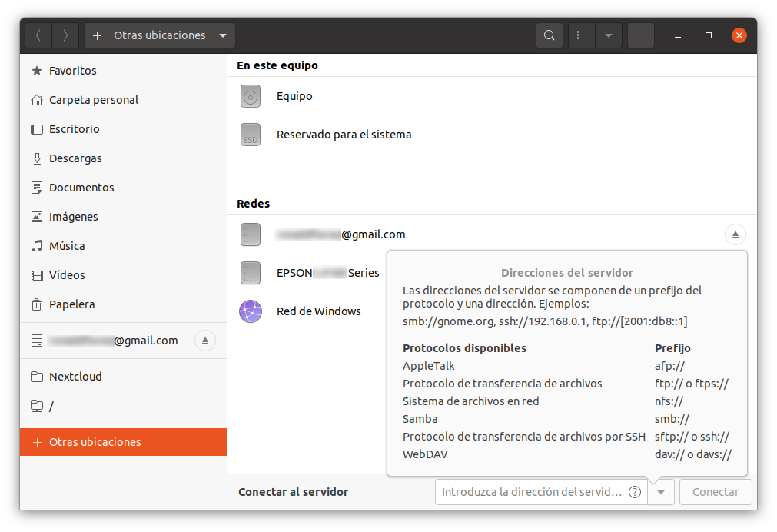The height and width of the screenshot is (532, 777).
Task: Open the Papelera trash folder
Action: point(71,304)
